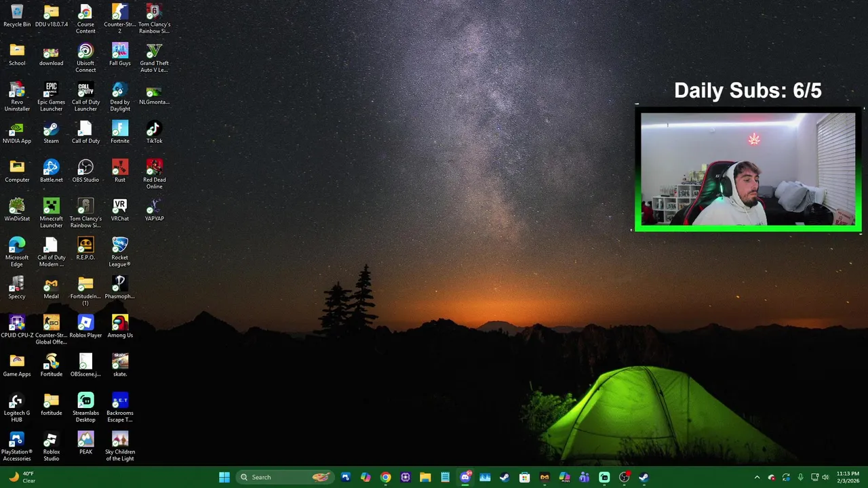Open Dead by Daylight shortcut
This screenshot has height=488, width=868.
click(120, 97)
